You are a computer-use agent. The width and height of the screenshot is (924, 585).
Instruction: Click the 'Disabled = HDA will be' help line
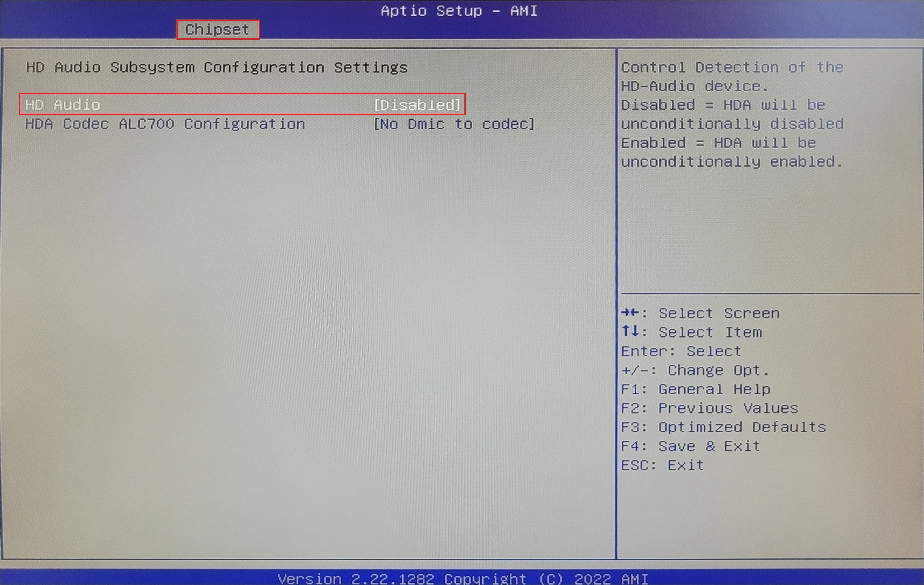723,105
